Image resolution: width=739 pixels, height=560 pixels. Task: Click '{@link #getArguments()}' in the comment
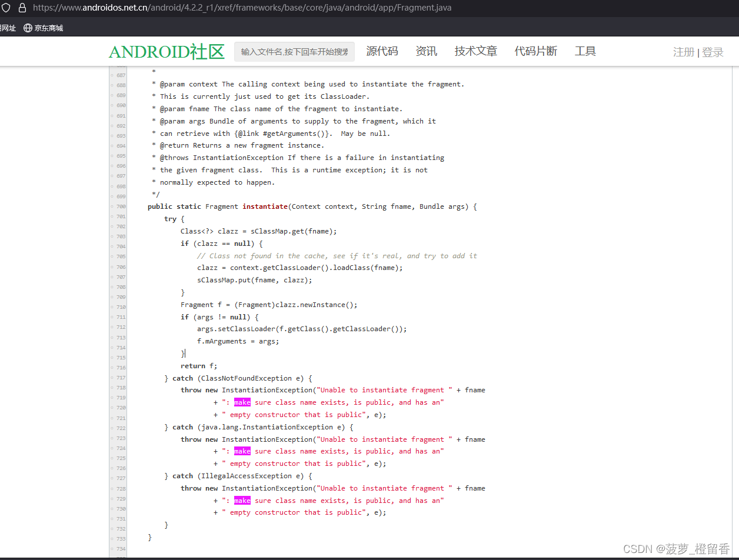[284, 134]
